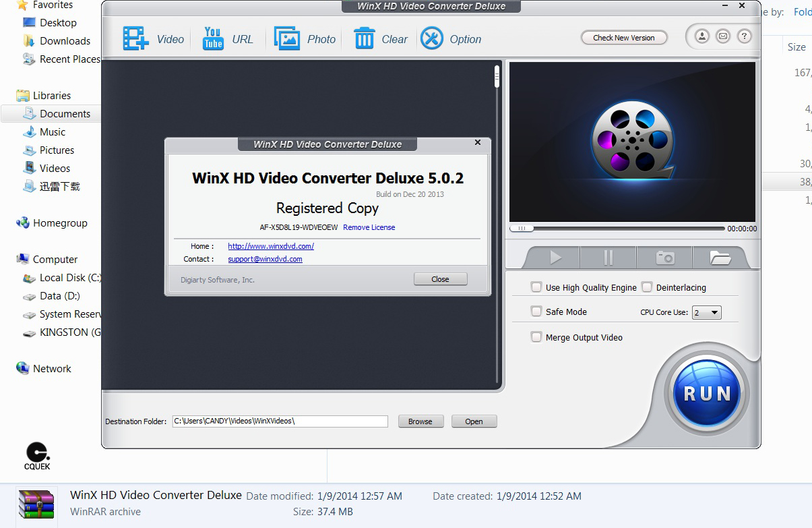The height and width of the screenshot is (528, 812).
Task: Open the output folder icon
Action: pos(720,258)
